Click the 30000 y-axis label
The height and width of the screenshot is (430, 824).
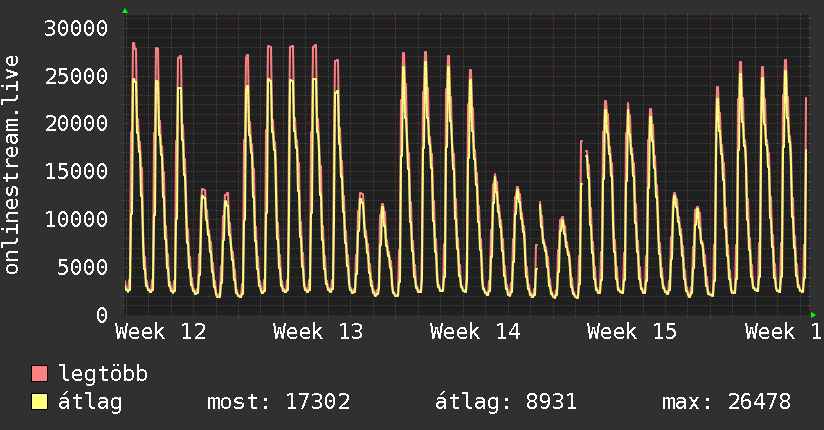[76, 28]
